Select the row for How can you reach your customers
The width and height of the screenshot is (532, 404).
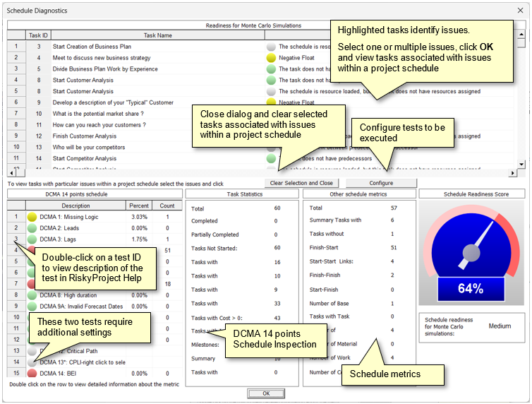[99, 125]
